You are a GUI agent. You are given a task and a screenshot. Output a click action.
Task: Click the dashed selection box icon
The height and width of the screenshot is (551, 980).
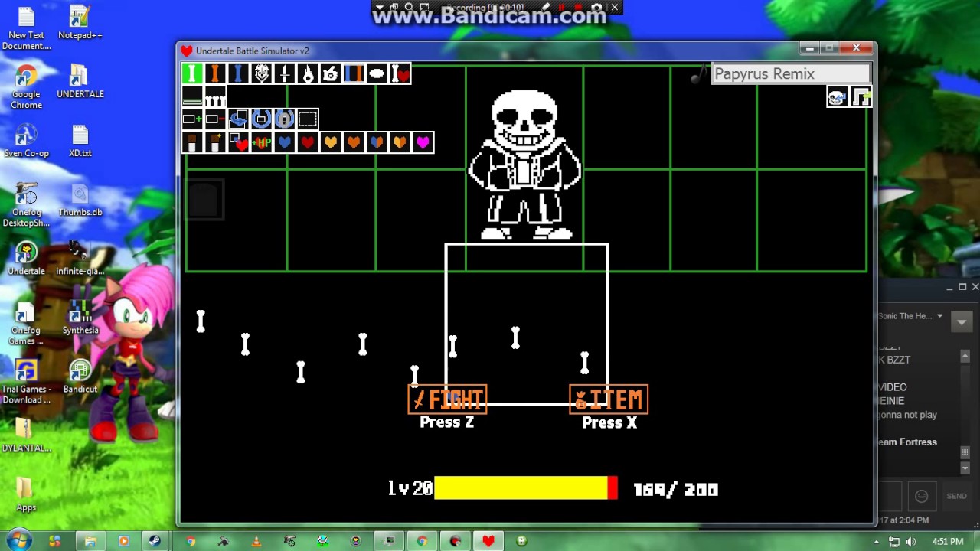(x=308, y=119)
